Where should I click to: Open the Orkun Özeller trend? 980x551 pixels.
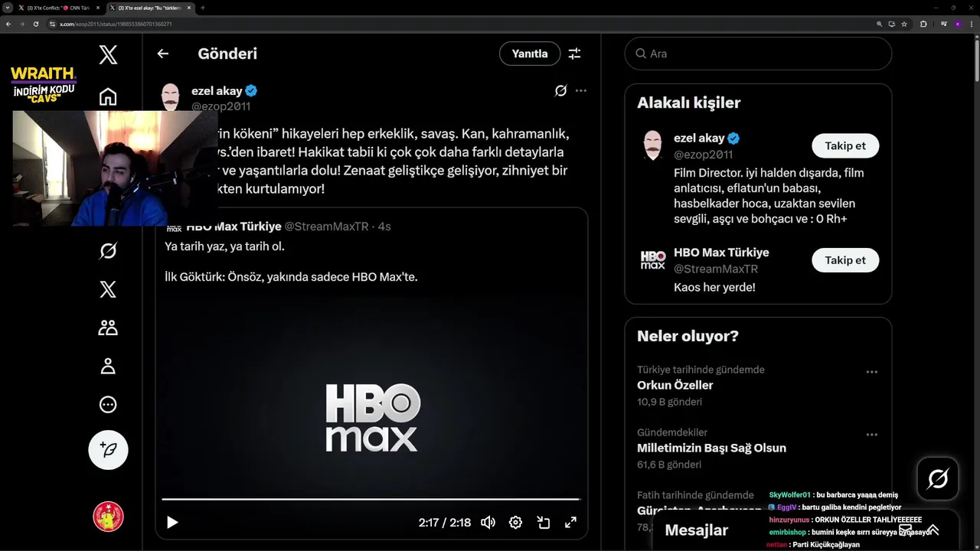point(675,385)
